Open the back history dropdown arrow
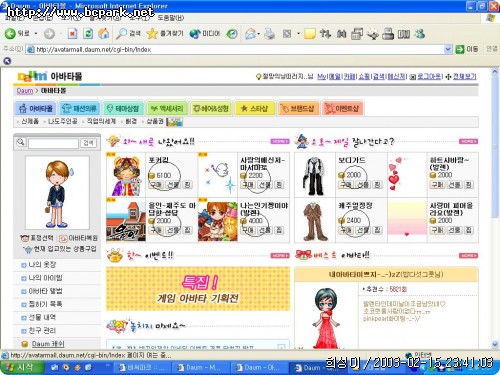This screenshot has height=375, width=500. [36, 34]
